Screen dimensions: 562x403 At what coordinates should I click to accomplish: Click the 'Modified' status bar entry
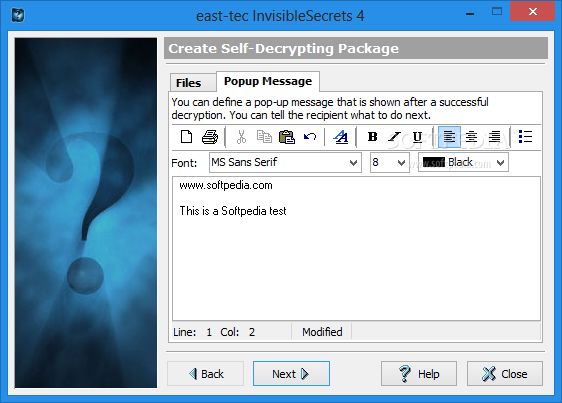(x=322, y=332)
